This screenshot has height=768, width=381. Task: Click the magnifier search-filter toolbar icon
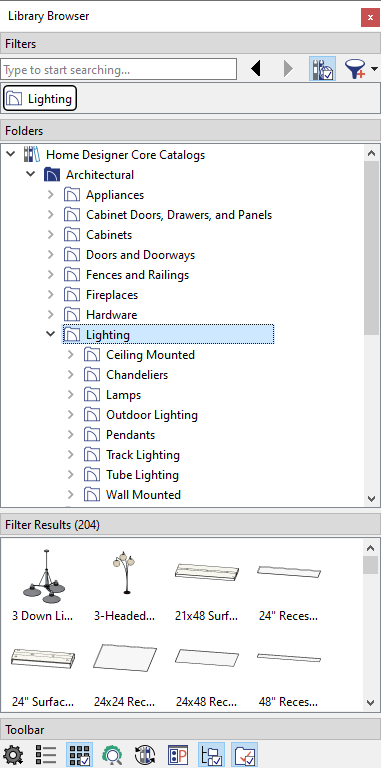(112, 755)
